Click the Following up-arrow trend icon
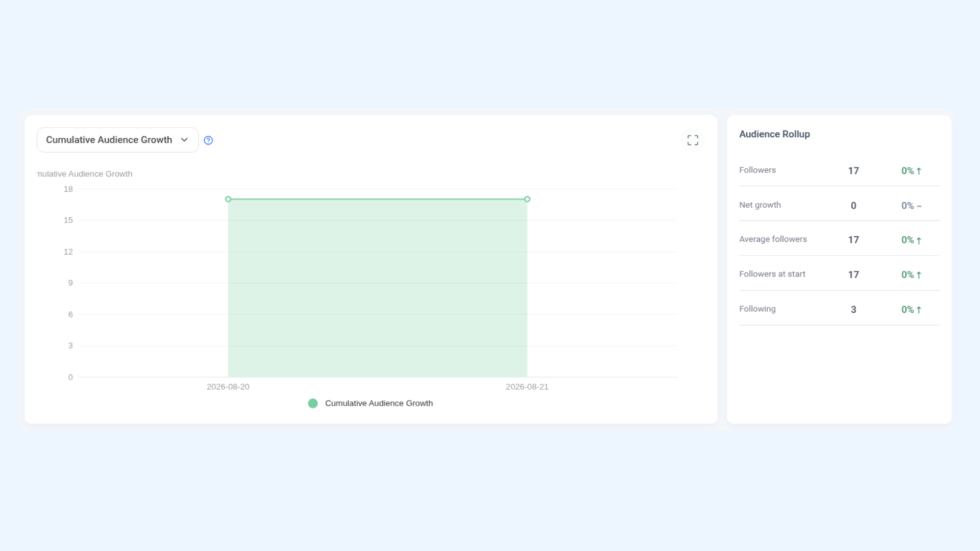The image size is (980, 551). point(919,310)
